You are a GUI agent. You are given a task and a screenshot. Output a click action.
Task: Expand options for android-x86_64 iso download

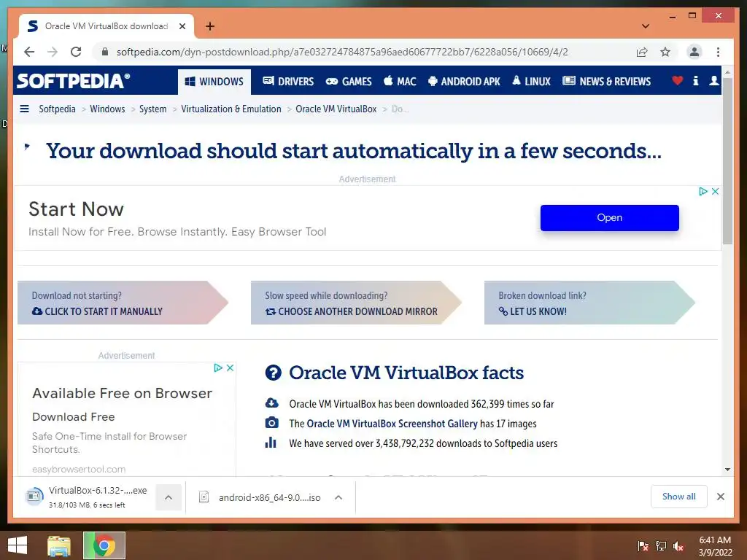pyautogui.click(x=338, y=497)
